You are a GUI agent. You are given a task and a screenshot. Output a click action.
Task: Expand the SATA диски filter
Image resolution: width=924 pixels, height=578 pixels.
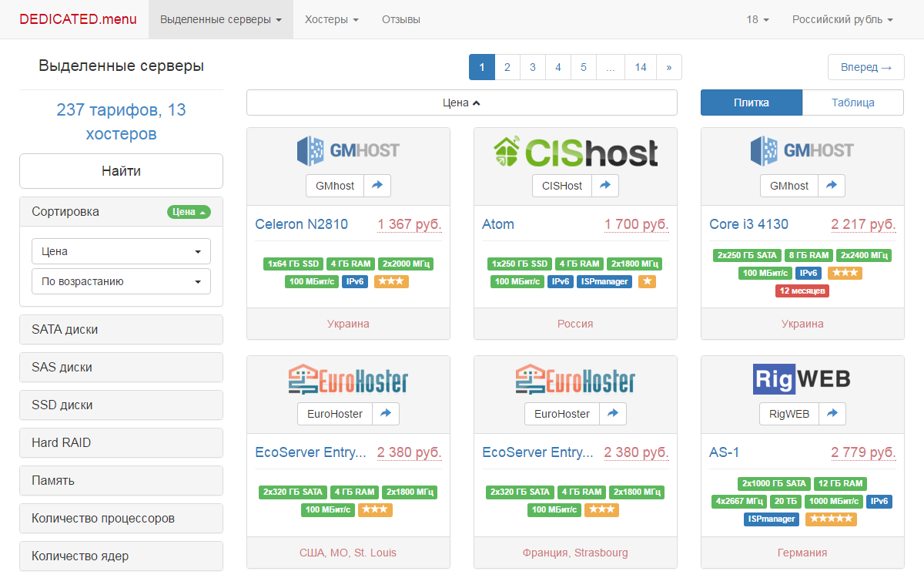(121, 330)
